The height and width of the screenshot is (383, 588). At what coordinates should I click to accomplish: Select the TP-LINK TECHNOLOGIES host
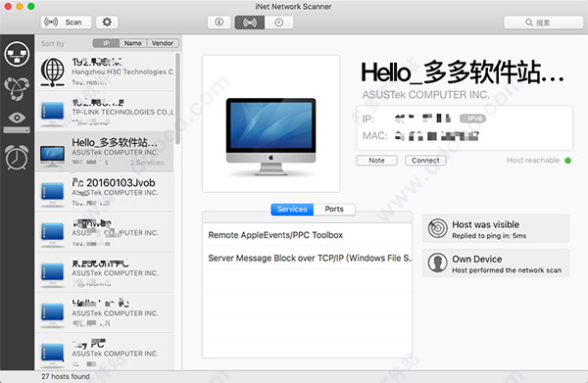point(104,112)
